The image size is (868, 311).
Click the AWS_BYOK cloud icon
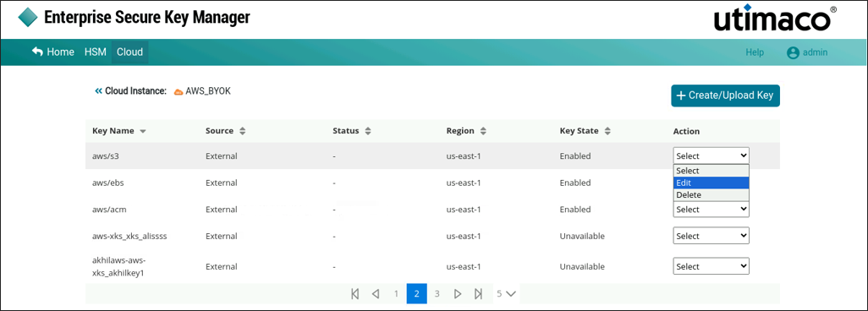(x=179, y=92)
